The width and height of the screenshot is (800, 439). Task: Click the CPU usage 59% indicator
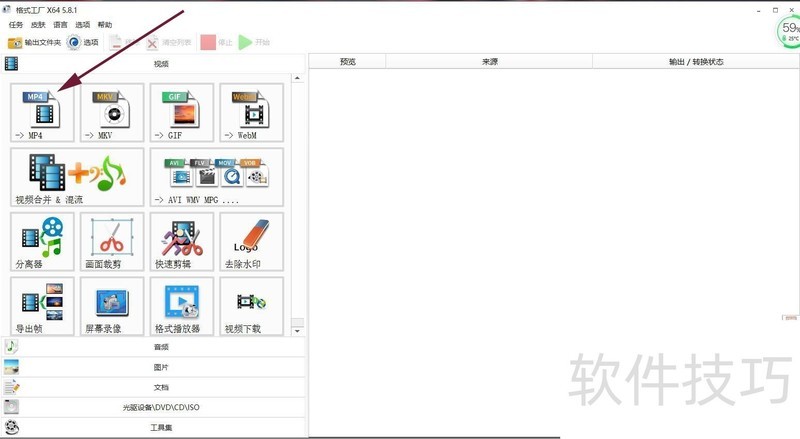(789, 32)
